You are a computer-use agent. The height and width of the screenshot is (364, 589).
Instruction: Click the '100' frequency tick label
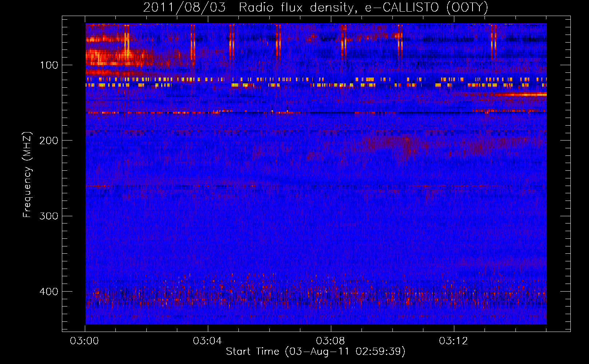click(x=49, y=65)
